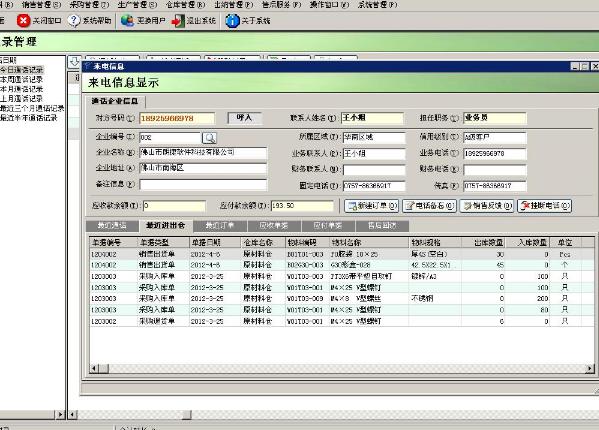Click the 物料名称 column header
Image resolution: width=599 pixels, height=430 pixels.
[x=369, y=242]
